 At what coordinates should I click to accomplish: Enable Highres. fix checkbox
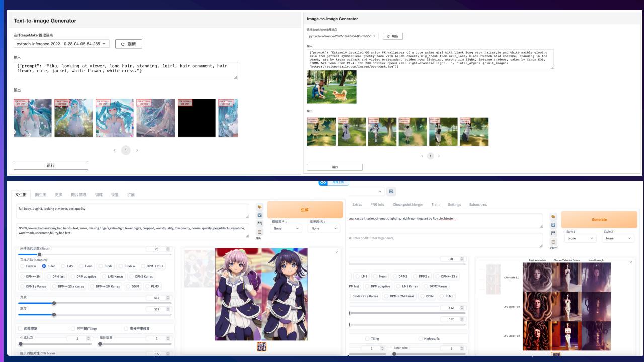[x=420, y=338]
